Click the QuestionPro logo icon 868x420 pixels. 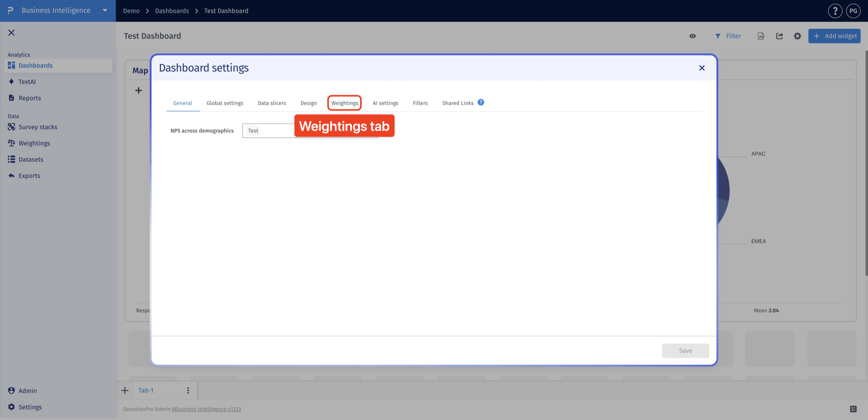click(x=11, y=10)
